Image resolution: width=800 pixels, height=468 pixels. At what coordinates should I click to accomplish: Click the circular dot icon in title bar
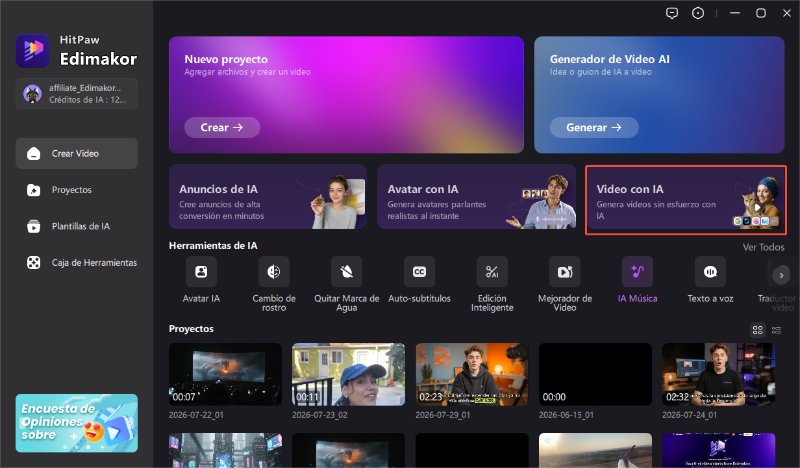coord(698,13)
